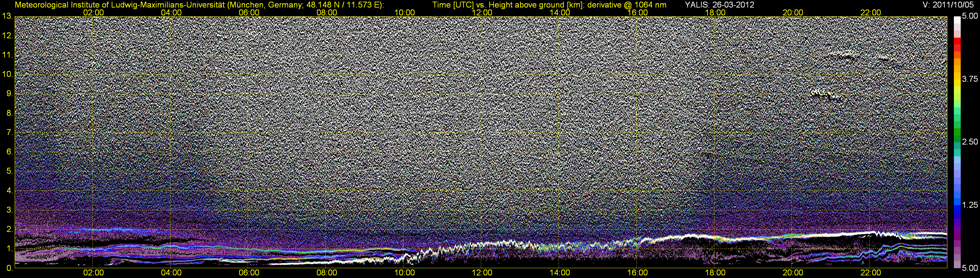
Task: Click the 10. km height axis label
Action: pos(7,74)
